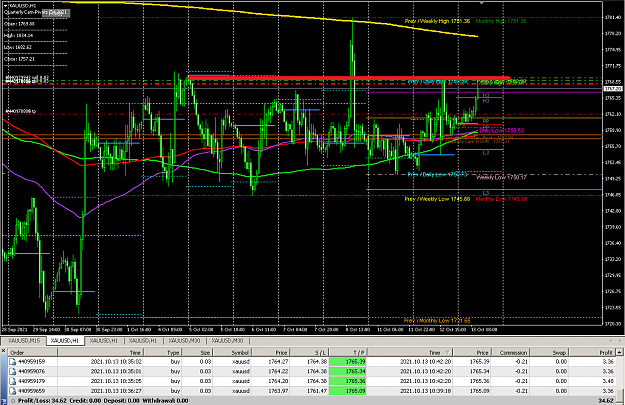Open order 440959179 row icon
The image size is (625, 405).
tap(12, 381)
